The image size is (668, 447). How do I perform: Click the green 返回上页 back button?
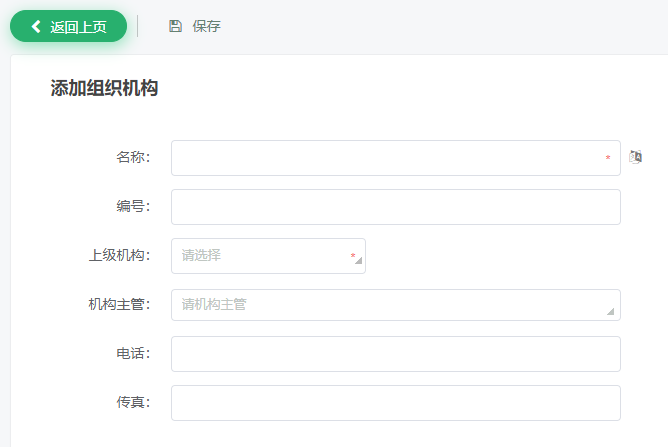68,27
